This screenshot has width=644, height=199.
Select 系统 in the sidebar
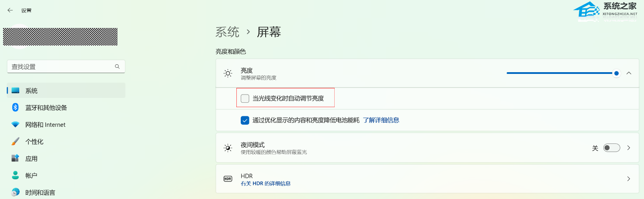tap(31, 91)
